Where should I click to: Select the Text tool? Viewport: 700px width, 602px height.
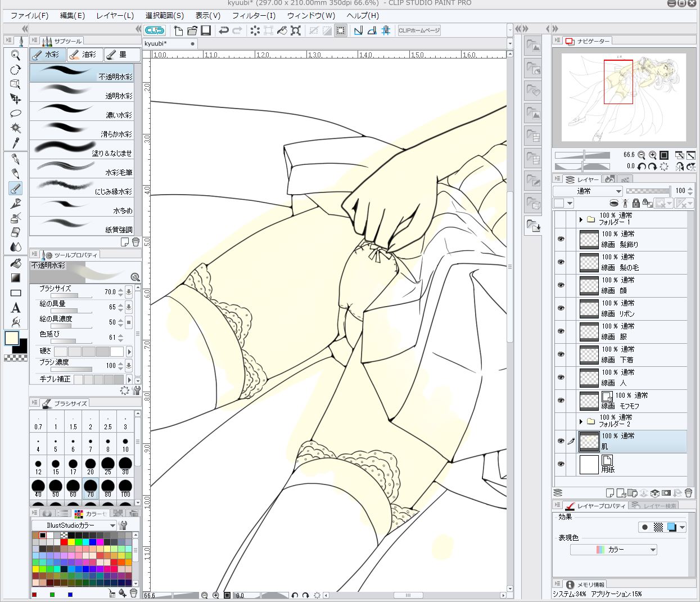16,307
